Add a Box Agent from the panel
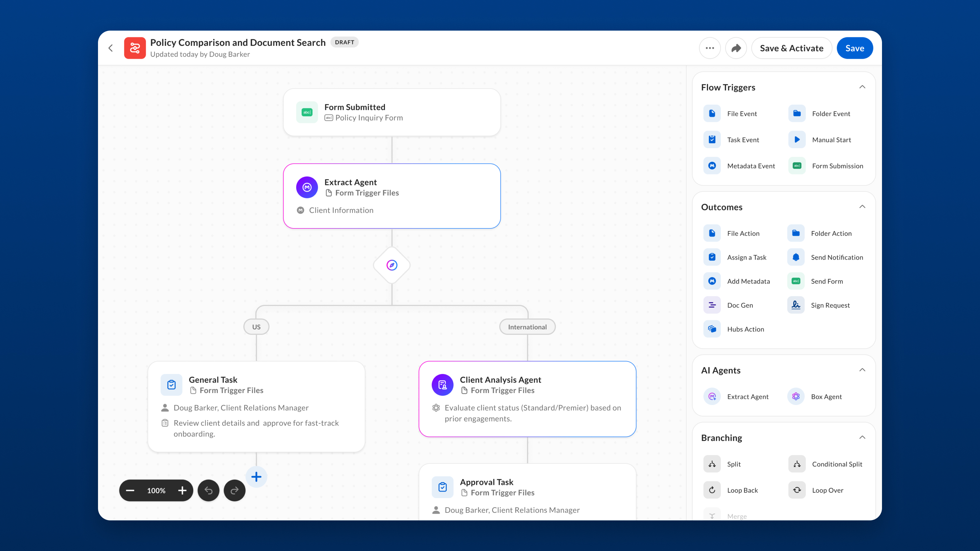The width and height of the screenshot is (980, 551). (796, 397)
